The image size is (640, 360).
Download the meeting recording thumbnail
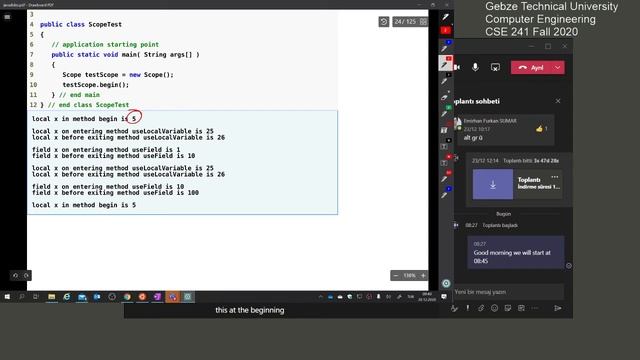coord(493,184)
